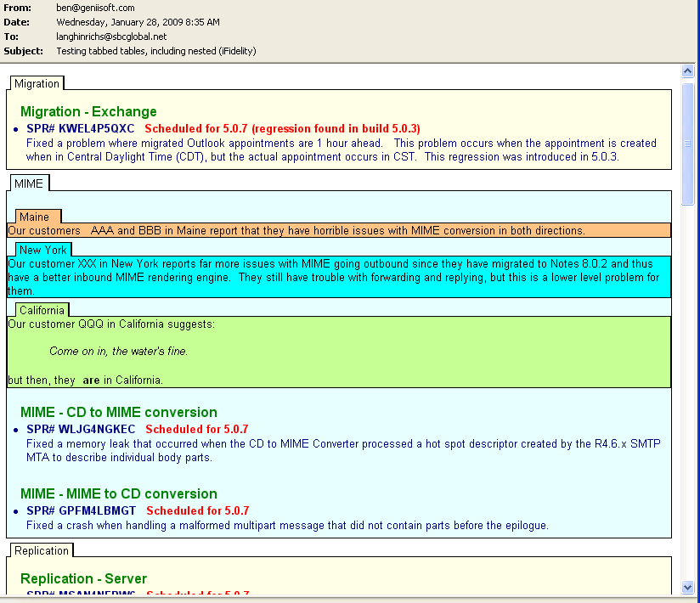This screenshot has height=603, width=700.
Task: Select the Replication tab
Action: (x=42, y=550)
